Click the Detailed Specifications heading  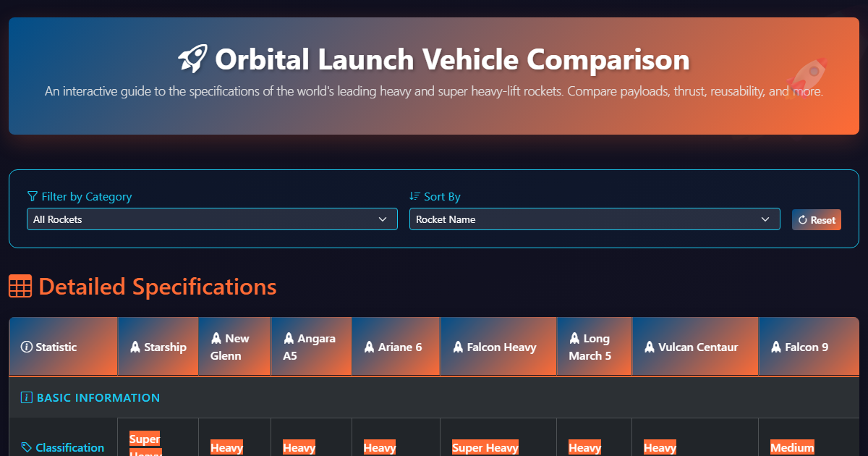click(x=158, y=287)
